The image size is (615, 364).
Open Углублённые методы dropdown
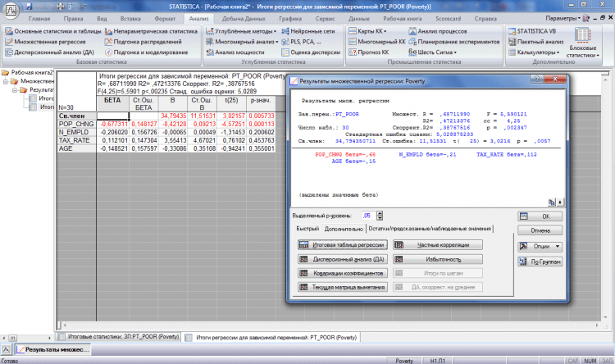click(241, 31)
